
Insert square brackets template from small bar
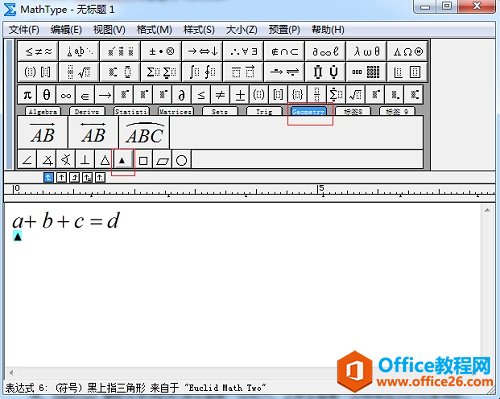(x=278, y=95)
